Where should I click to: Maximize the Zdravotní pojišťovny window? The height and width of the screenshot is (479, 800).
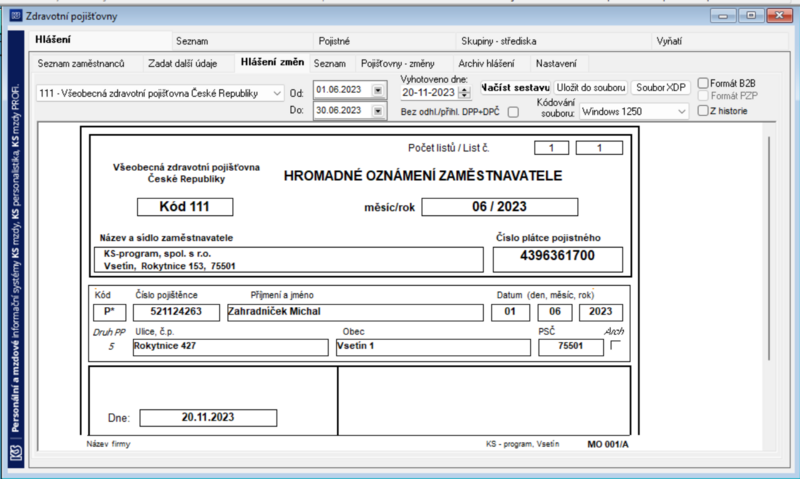pos(751,16)
